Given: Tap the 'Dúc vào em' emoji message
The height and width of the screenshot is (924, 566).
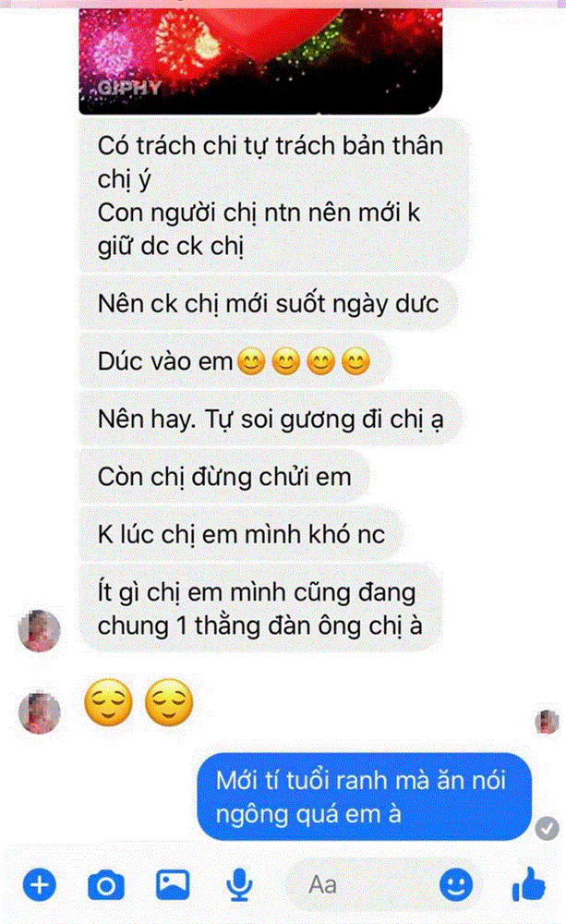Looking at the screenshot, I should [235, 360].
